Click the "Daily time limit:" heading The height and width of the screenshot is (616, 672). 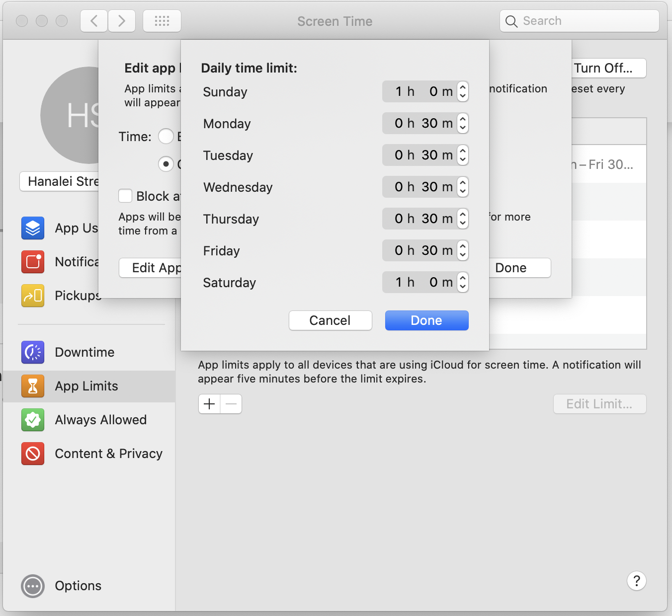coord(249,68)
